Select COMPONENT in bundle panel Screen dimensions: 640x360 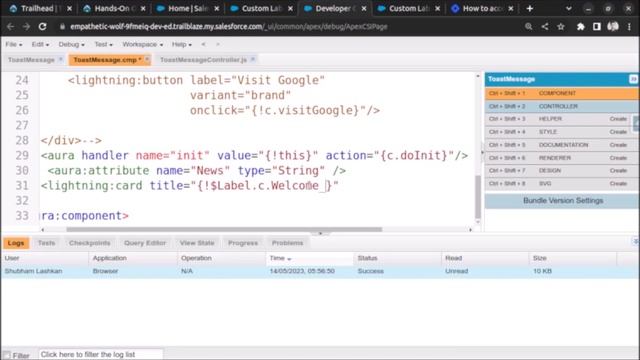tap(562, 93)
